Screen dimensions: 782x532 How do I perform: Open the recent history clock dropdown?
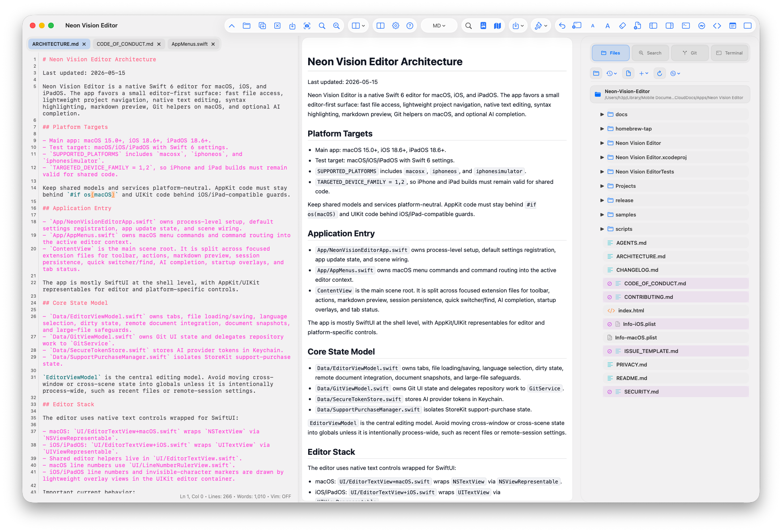click(x=612, y=74)
